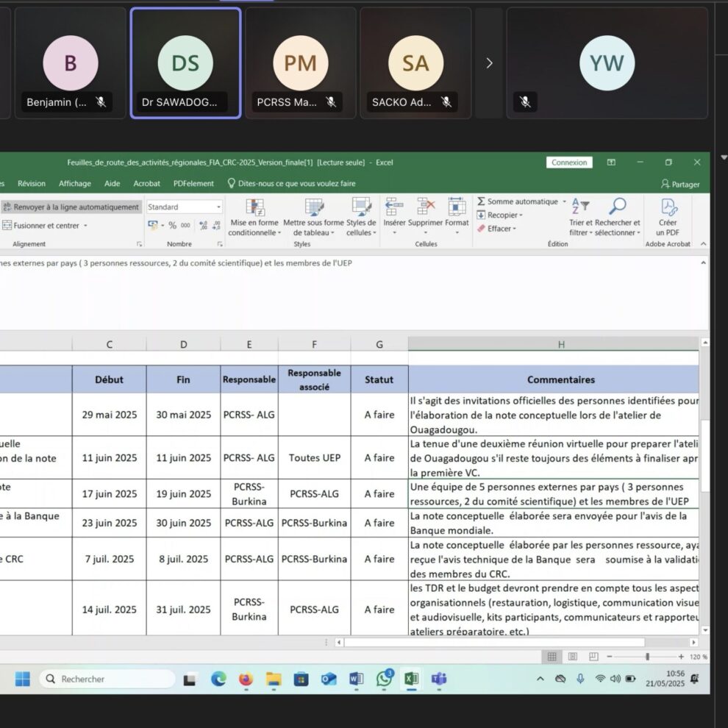728x728 pixels.
Task: Click Créer un PDF icon
Action: pyautogui.click(x=668, y=209)
